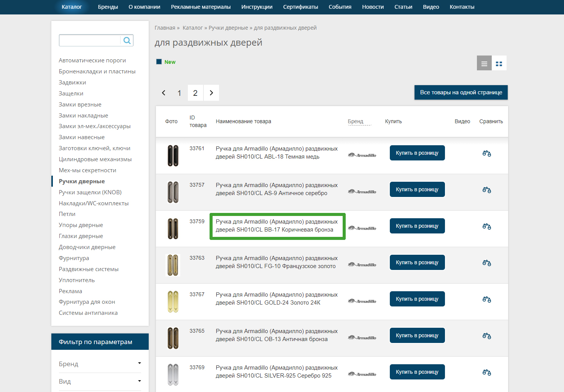The height and width of the screenshot is (392, 564).
Task: Toggle the New filter checkbox
Action: (159, 62)
